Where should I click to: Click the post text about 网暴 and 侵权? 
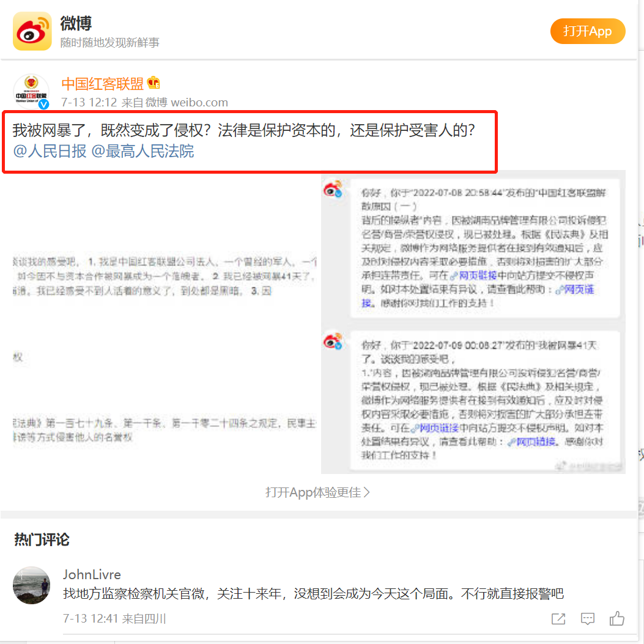[x=243, y=131]
